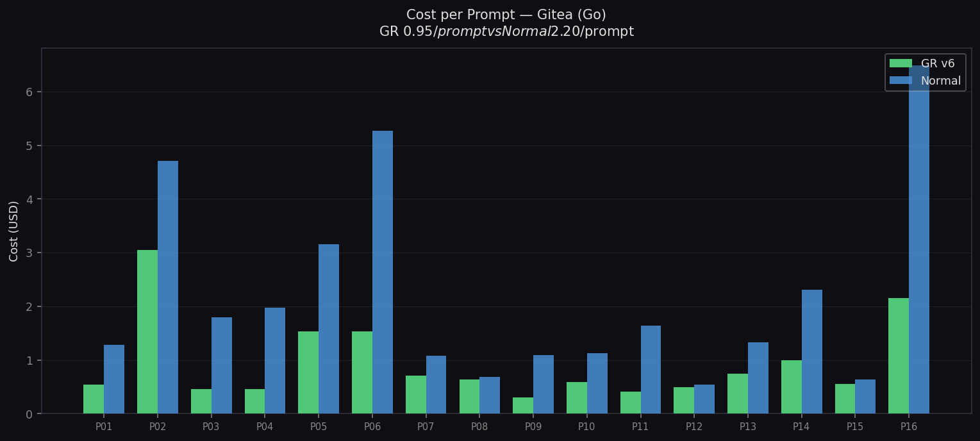Select the green bar at P05
Viewport: 980px width, 441px height.
click(308, 372)
